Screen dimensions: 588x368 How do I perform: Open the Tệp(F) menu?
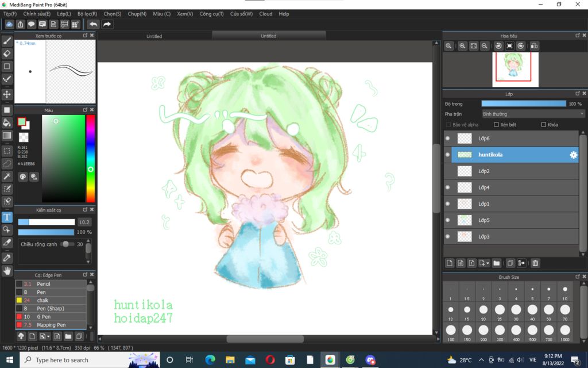[x=10, y=14]
